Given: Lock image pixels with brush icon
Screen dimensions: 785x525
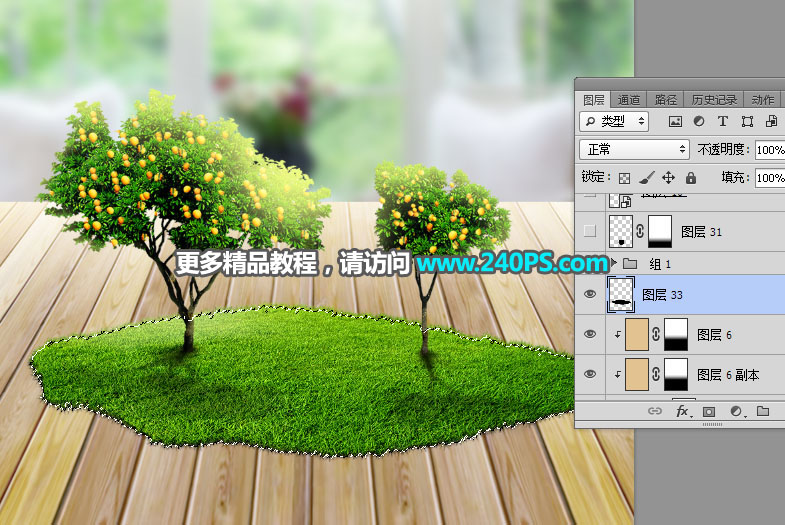Looking at the screenshot, I should [x=646, y=177].
